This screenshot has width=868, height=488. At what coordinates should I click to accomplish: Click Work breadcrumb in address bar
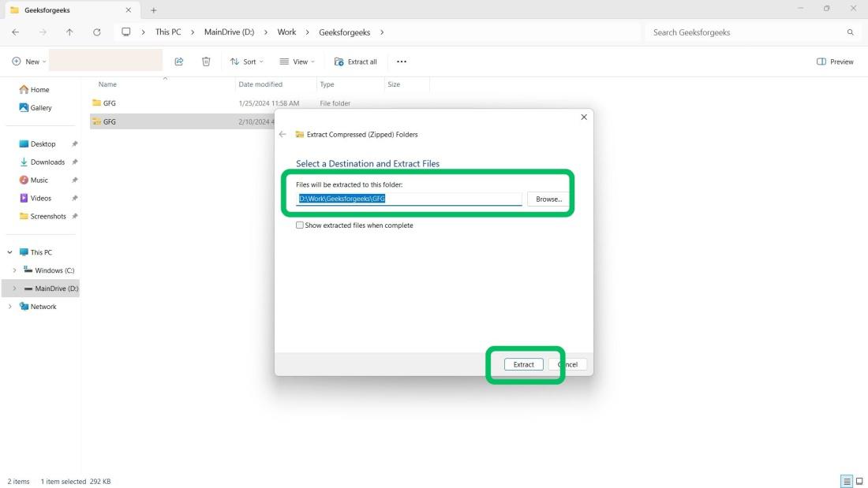[x=286, y=32]
